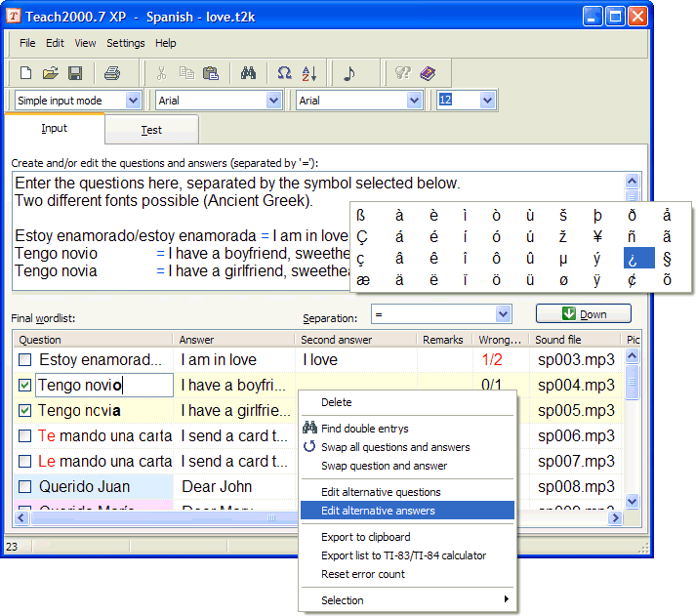The image size is (696, 616).
Task: Choose Swap all questions and answers
Action: [407, 447]
